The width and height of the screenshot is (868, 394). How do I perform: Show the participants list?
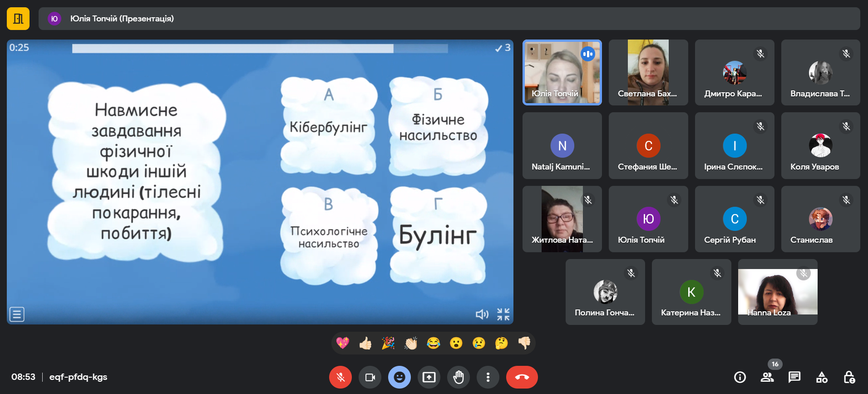click(767, 377)
